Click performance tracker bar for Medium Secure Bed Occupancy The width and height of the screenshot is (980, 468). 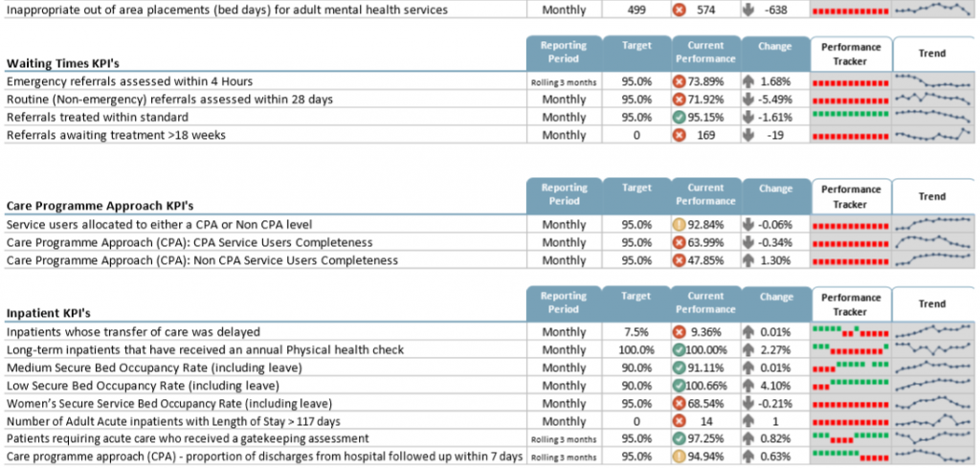tap(851, 367)
